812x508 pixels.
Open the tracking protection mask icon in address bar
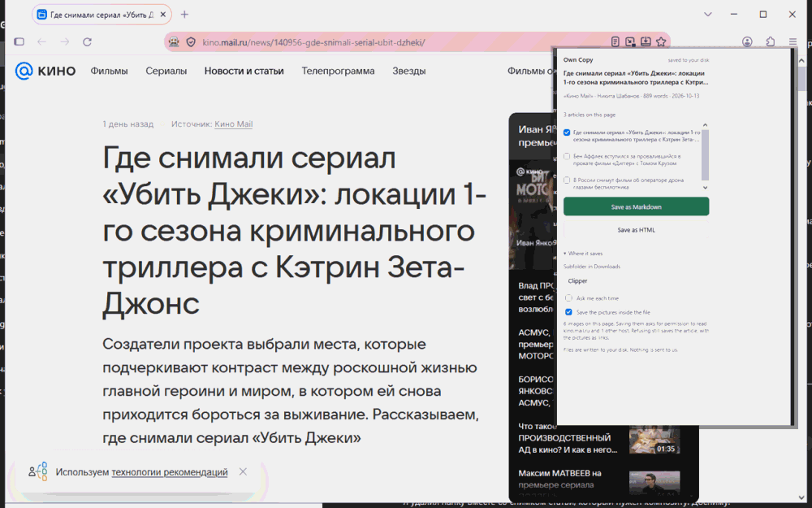click(174, 42)
